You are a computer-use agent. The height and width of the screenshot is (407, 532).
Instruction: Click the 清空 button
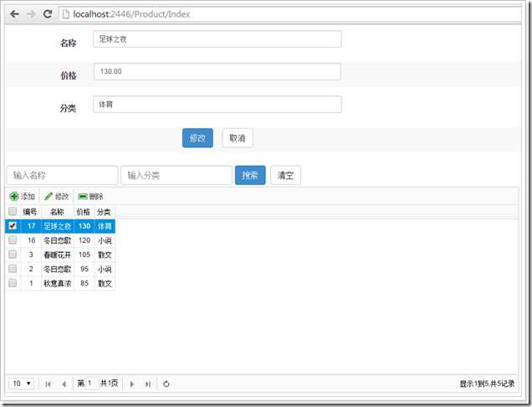(x=285, y=175)
